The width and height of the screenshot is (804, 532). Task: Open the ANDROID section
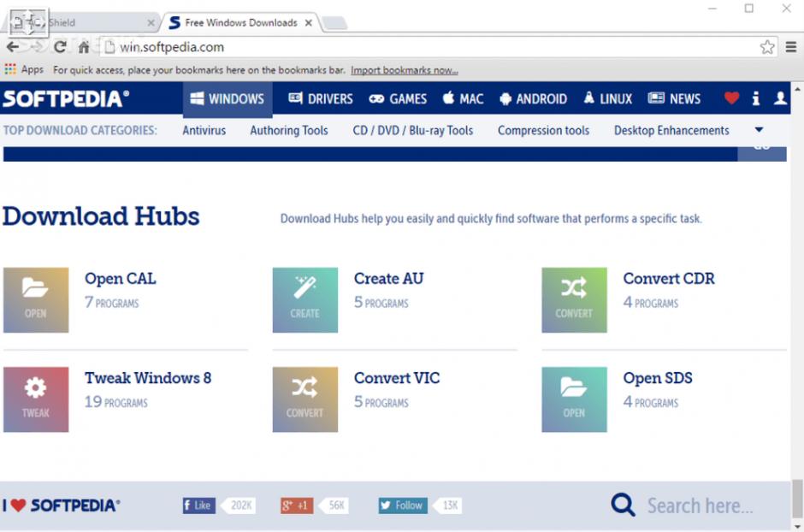click(533, 98)
